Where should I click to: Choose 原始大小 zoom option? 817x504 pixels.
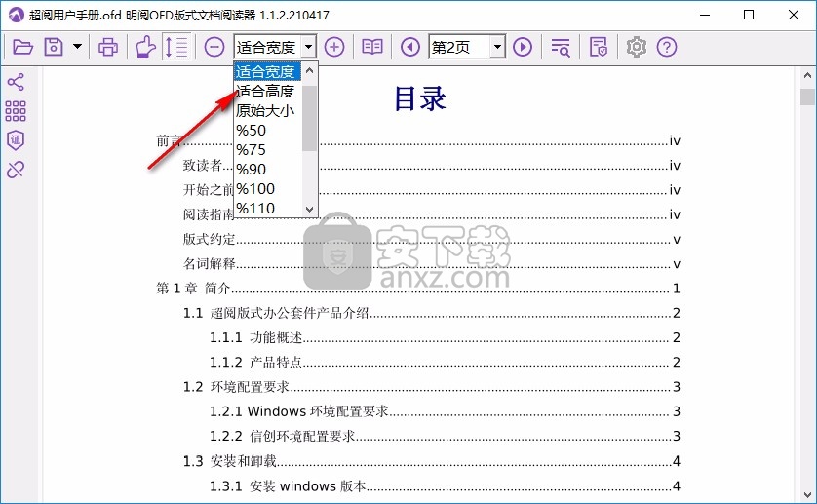(267, 110)
